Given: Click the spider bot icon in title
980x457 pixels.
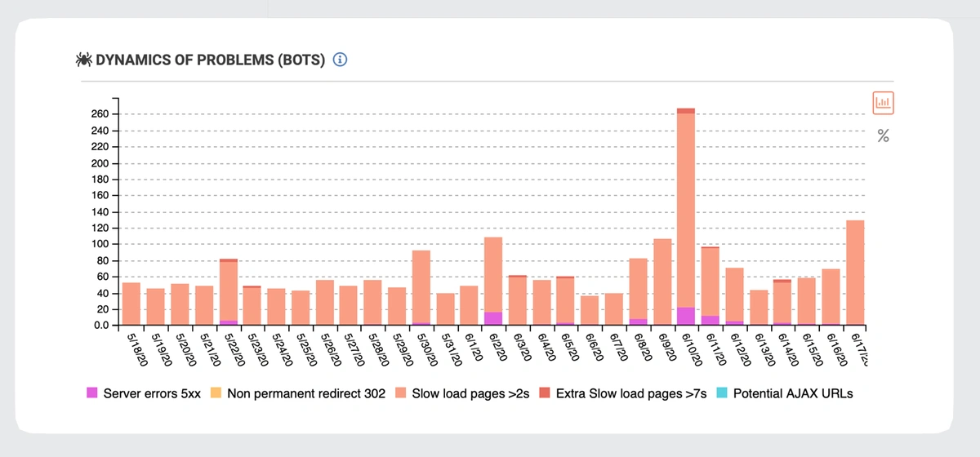Looking at the screenshot, I should [x=83, y=60].
